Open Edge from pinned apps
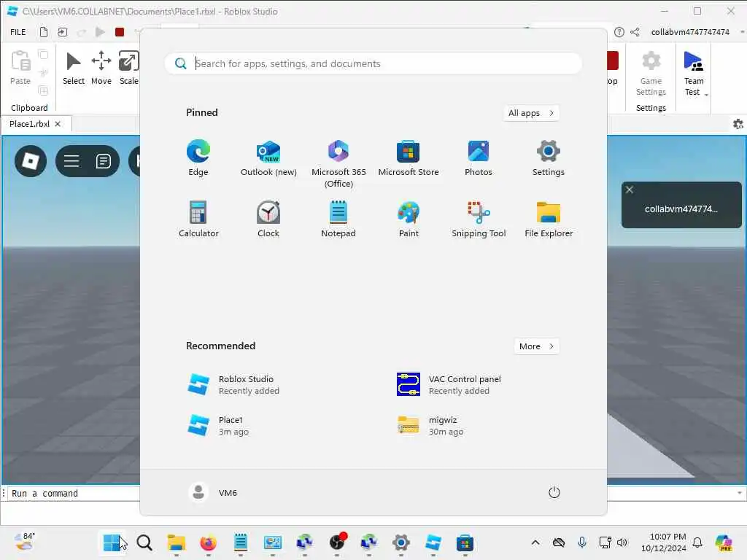The height and width of the screenshot is (560, 747). [x=198, y=158]
